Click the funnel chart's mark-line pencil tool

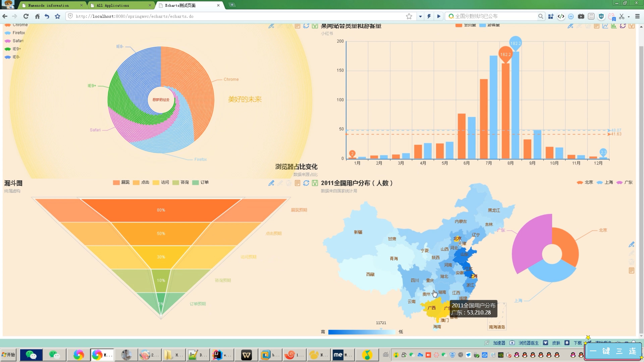(x=271, y=183)
